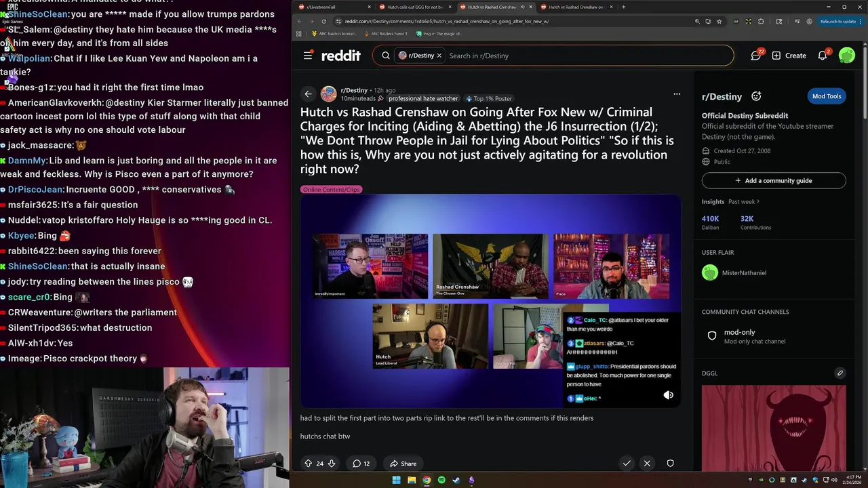Share the post

point(403,464)
